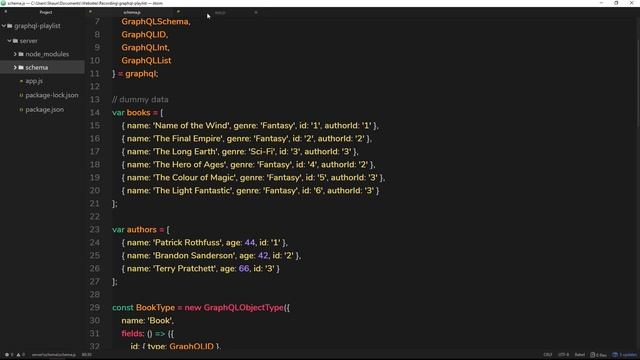
Task: Collapse the server folder chevron
Action: pyautogui.click(x=9, y=41)
